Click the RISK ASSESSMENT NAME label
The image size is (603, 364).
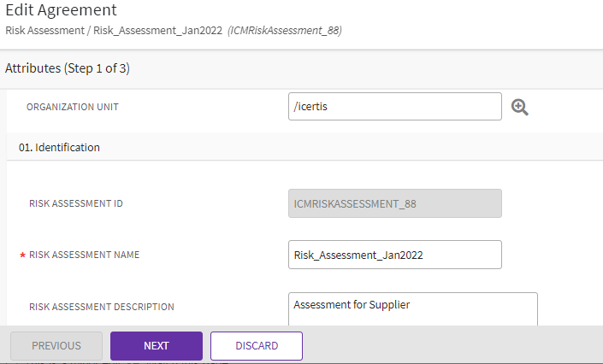pos(84,255)
